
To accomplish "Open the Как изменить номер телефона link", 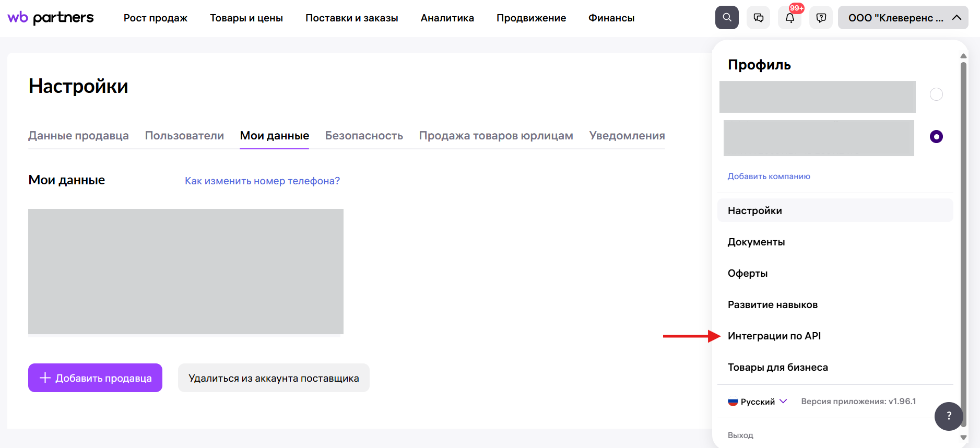I will [262, 181].
